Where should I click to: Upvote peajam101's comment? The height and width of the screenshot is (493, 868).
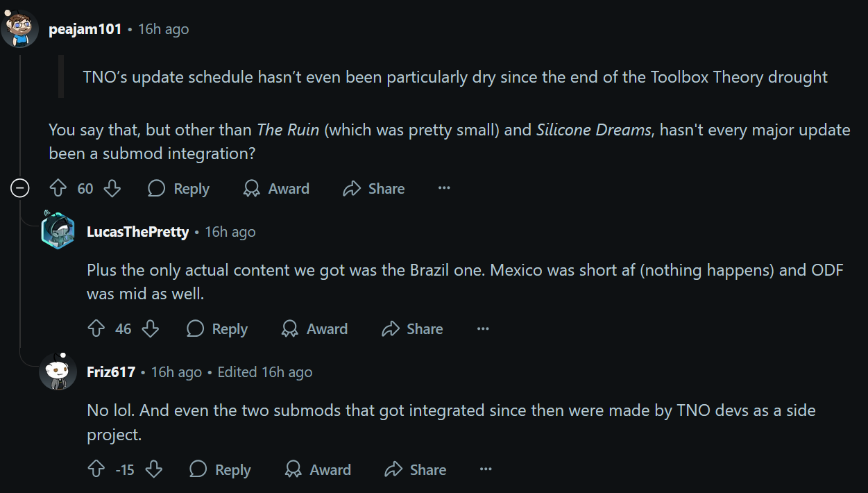point(58,188)
